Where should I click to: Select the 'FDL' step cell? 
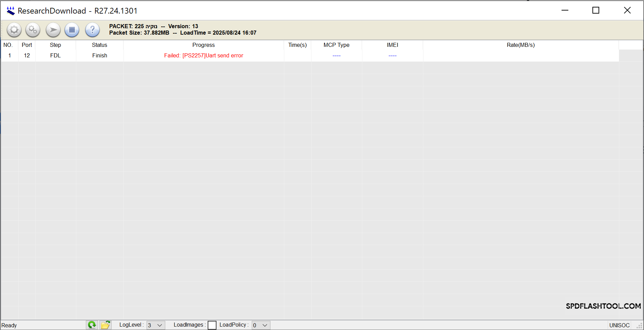(56, 55)
